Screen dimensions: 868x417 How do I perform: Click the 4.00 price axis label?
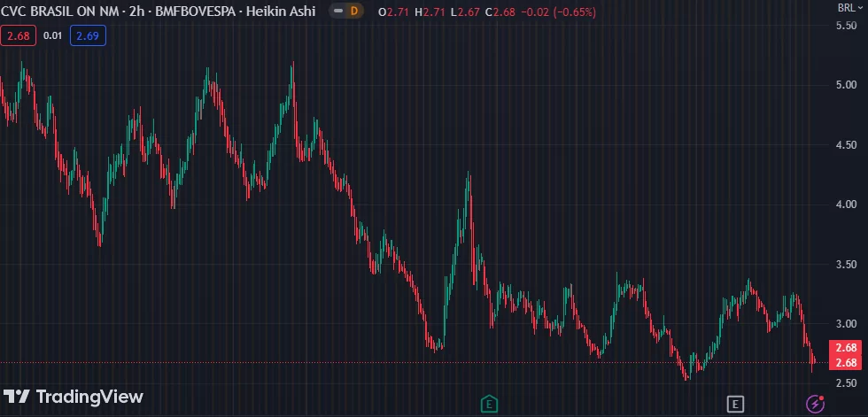[x=847, y=205]
